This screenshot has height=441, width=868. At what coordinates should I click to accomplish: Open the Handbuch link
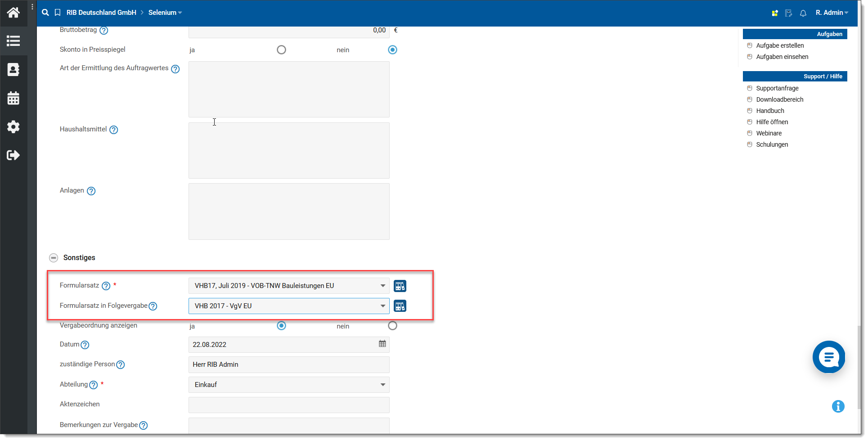(x=770, y=111)
